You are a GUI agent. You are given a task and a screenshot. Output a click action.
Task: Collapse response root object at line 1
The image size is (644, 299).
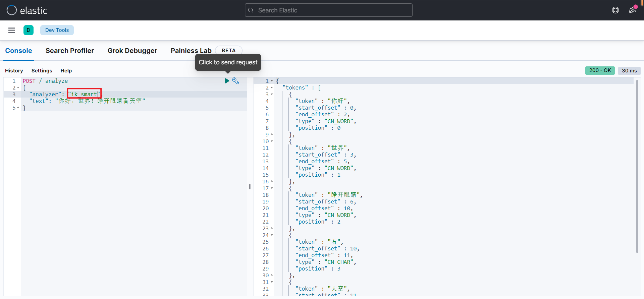(x=272, y=81)
